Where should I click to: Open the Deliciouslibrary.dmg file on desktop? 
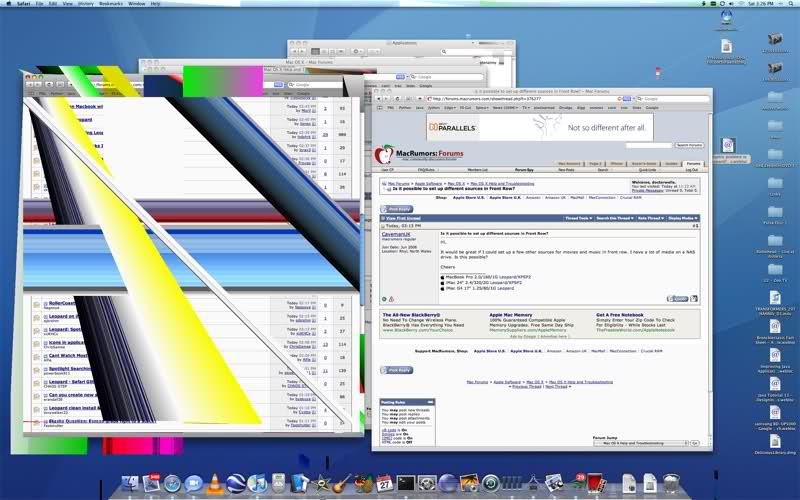[775, 443]
